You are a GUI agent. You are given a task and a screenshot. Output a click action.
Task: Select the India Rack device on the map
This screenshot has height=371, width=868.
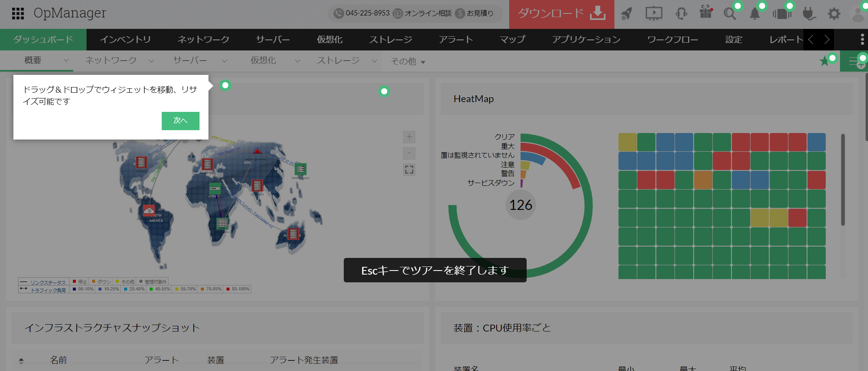point(257,186)
